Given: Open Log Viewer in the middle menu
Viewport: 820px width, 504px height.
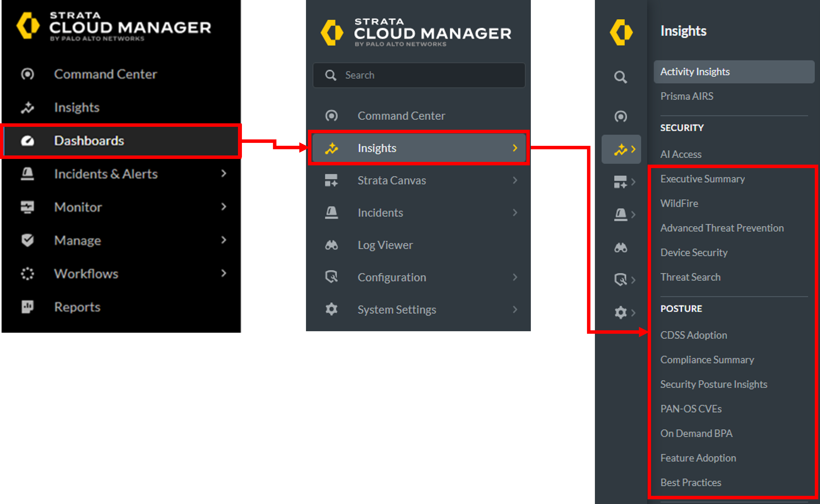Looking at the screenshot, I should tap(385, 245).
